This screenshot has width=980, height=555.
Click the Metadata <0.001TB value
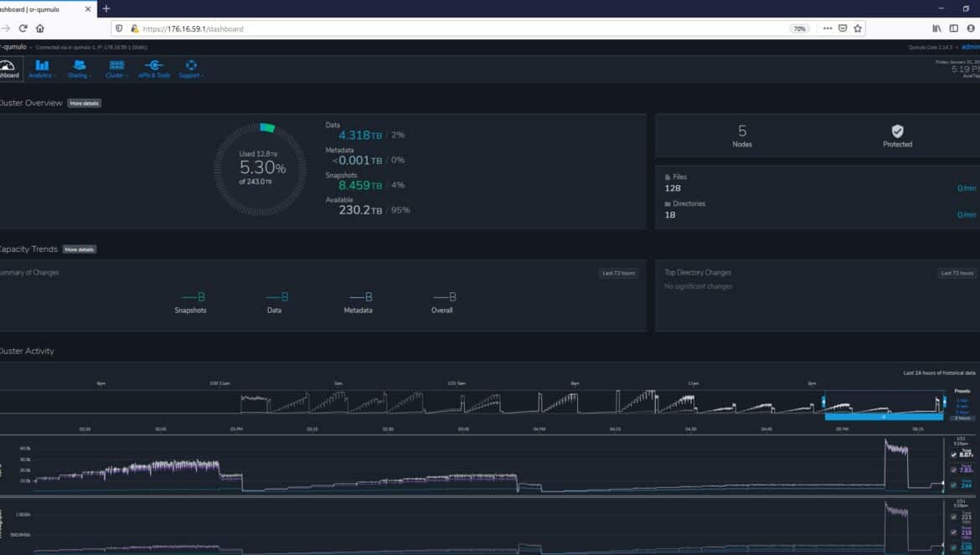point(357,160)
